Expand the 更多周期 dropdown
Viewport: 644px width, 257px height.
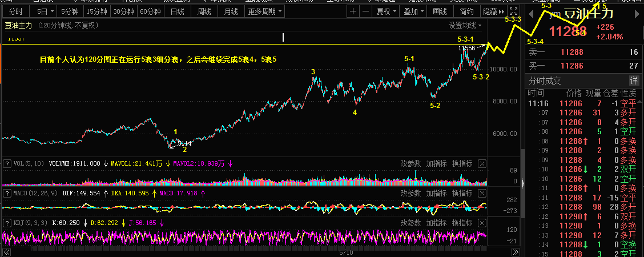[x=265, y=11]
